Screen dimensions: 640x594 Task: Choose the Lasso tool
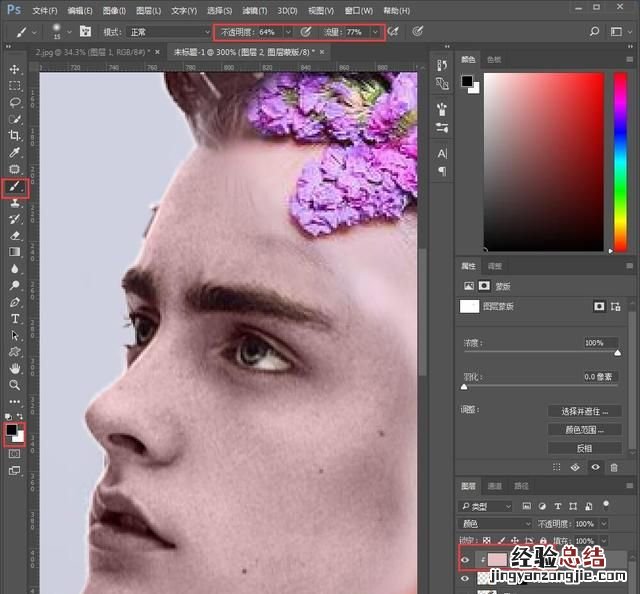coord(15,102)
